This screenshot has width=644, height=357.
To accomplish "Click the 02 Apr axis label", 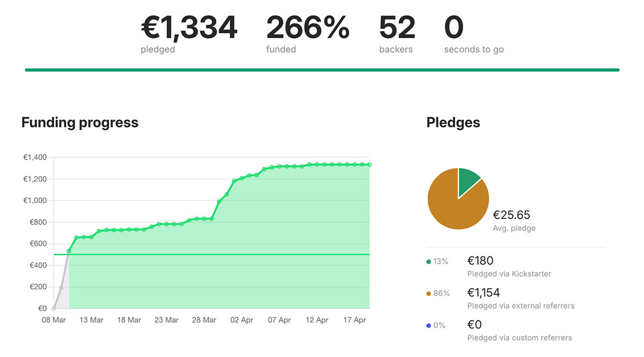I will point(241,320).
